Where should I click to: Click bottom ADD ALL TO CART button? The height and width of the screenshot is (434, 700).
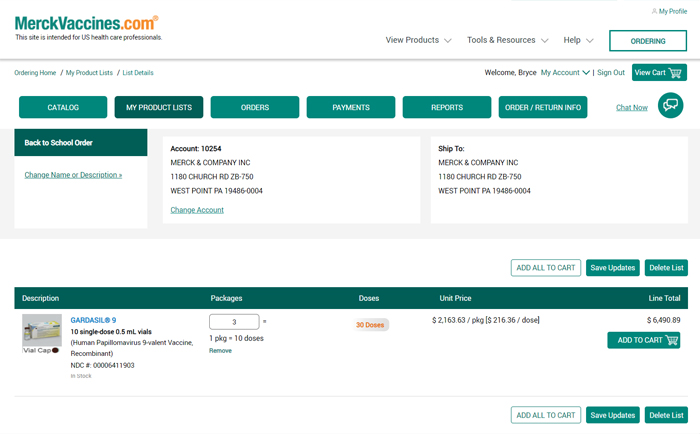click(x=546, y=415)
